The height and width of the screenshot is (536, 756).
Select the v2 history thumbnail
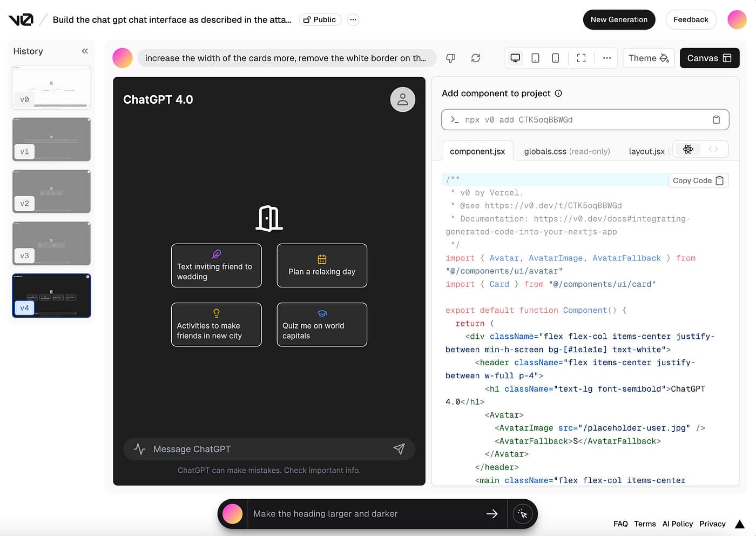(x=51, y=191)
